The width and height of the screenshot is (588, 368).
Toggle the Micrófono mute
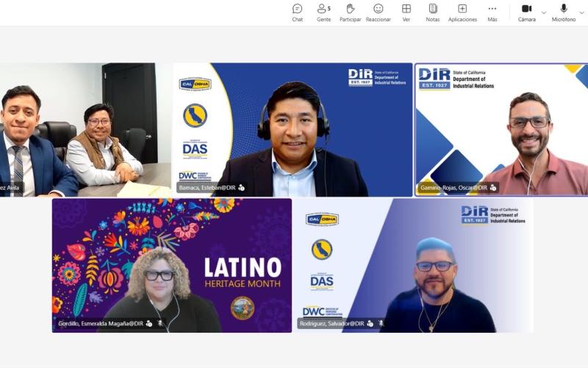click(563, 13)
